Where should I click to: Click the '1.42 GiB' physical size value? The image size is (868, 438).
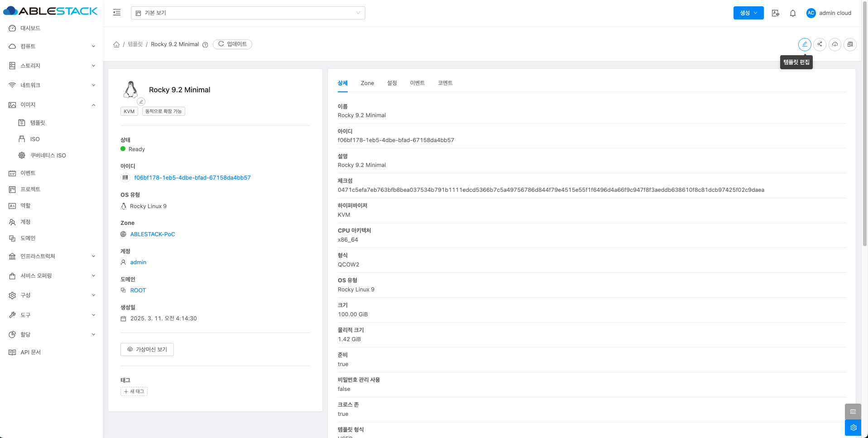point(349,339)
